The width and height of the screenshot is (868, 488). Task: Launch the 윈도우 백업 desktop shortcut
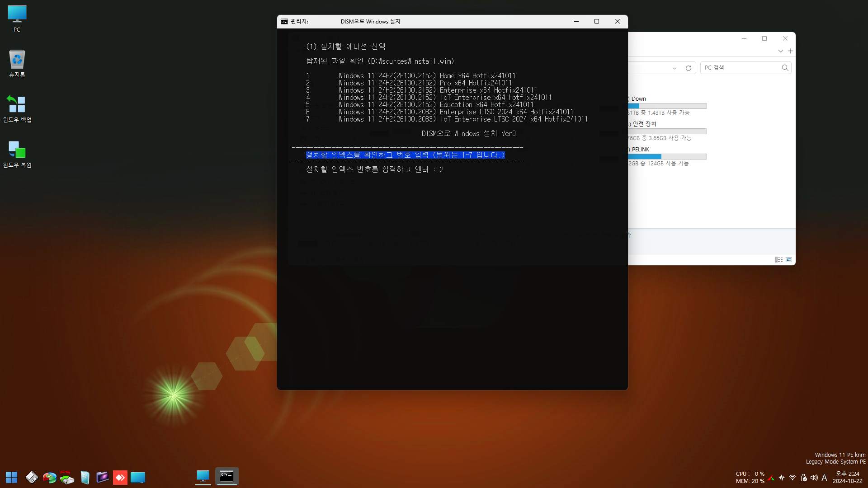17,108
